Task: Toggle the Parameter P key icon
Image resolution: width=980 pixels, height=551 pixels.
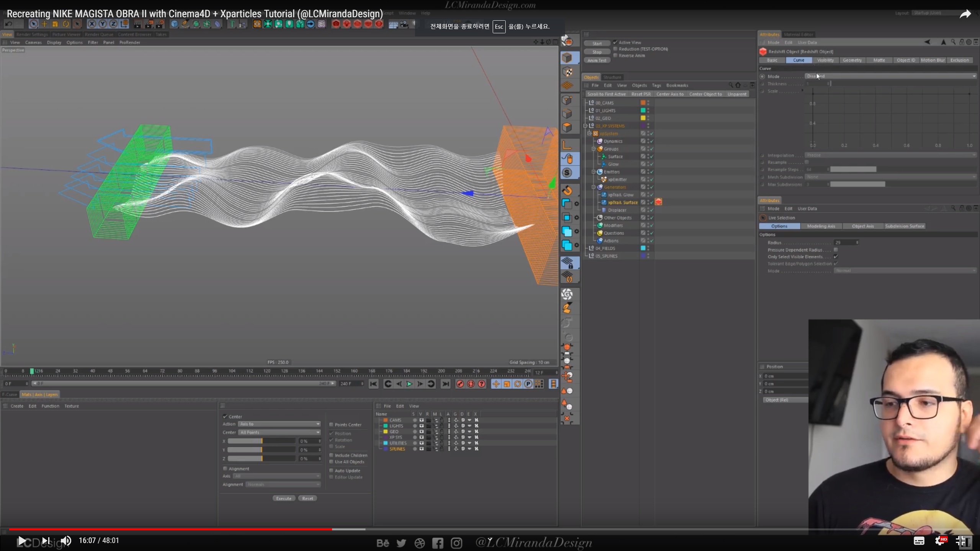Action: pos(528,384)
